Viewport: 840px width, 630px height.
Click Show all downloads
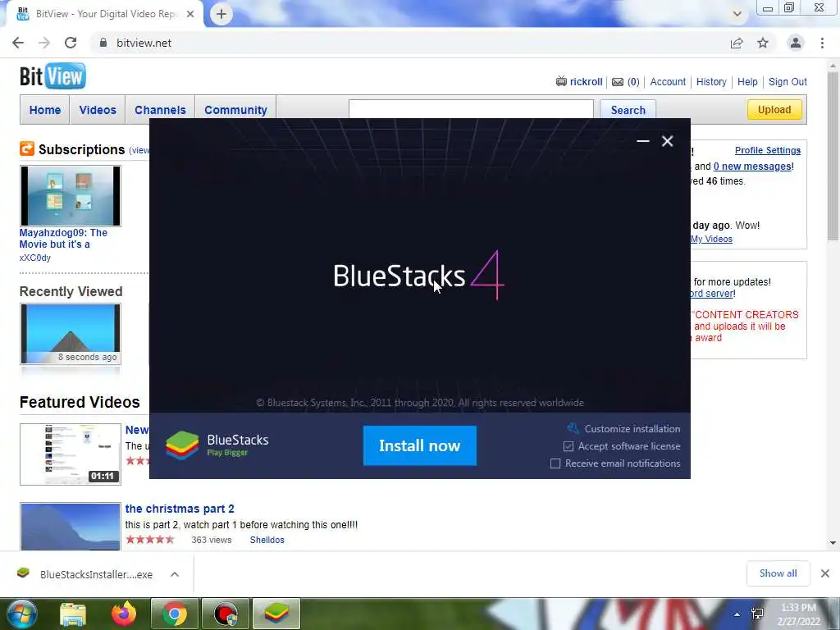tap(778, 573)
